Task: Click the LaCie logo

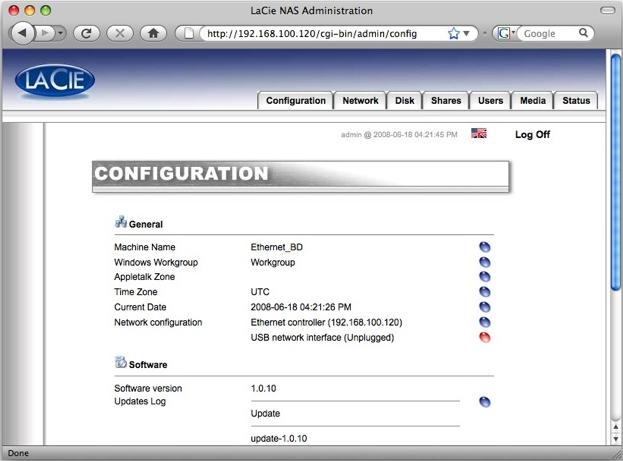Action: (x=55, y=82)
